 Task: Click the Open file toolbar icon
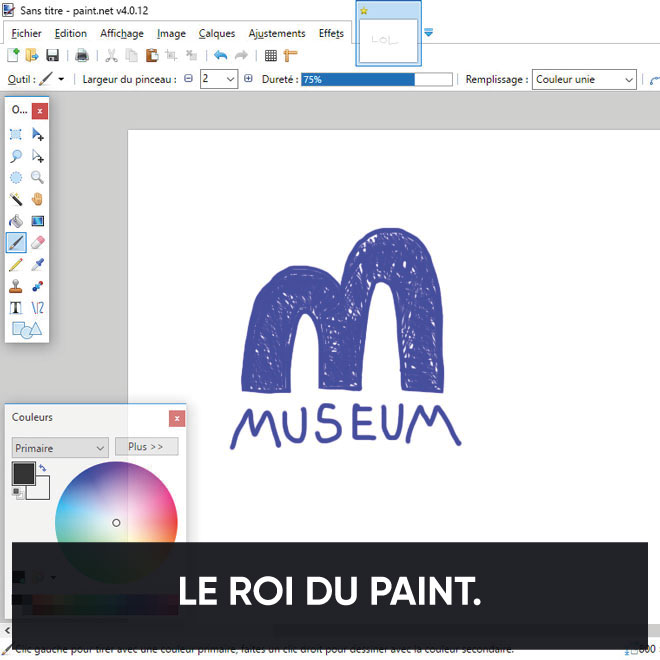32,55
